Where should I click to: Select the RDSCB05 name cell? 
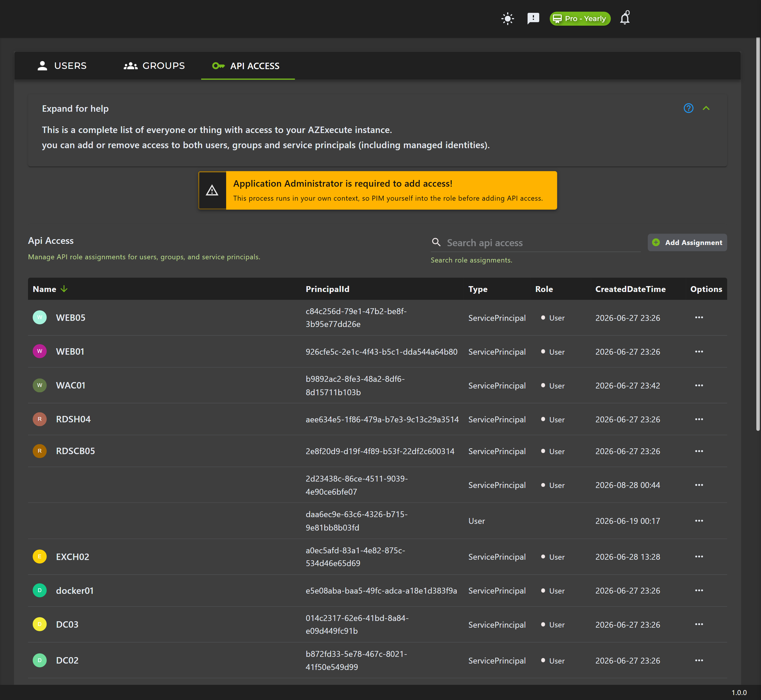(75, 451)
